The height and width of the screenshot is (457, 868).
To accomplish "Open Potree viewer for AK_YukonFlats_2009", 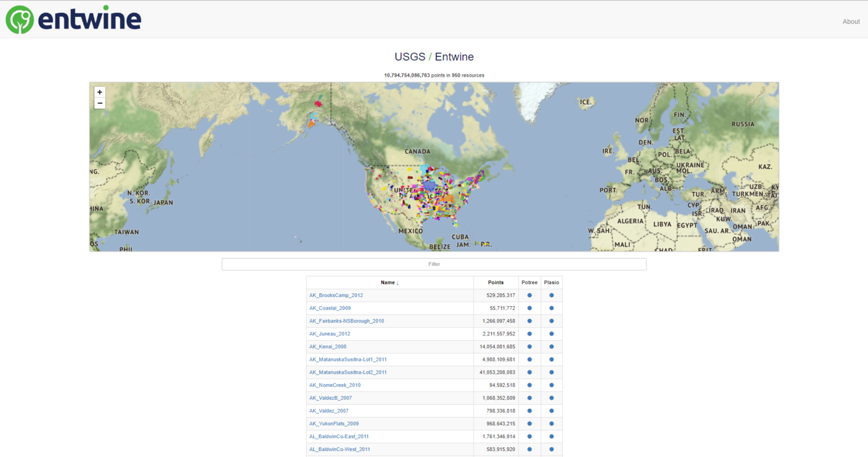I will 530,423.
